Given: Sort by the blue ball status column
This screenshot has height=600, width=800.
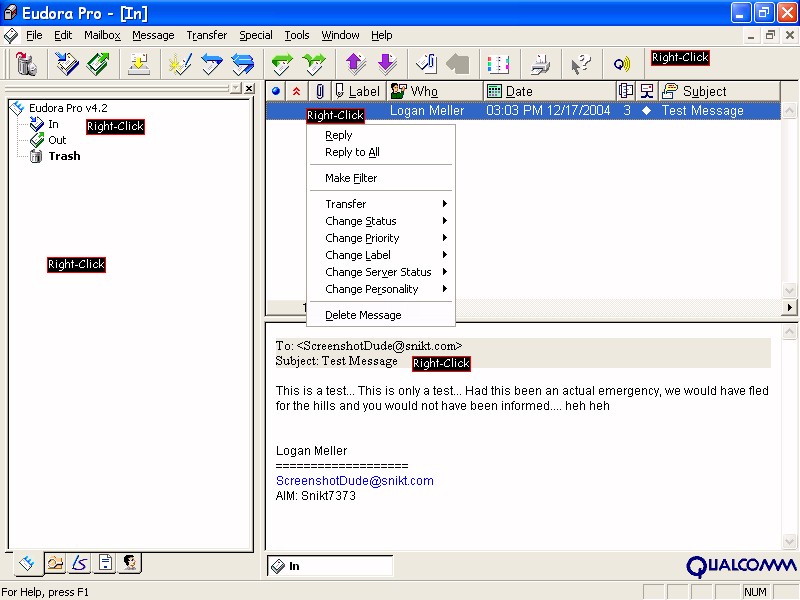Looking at the screenshot, I should tap(276, 91).
